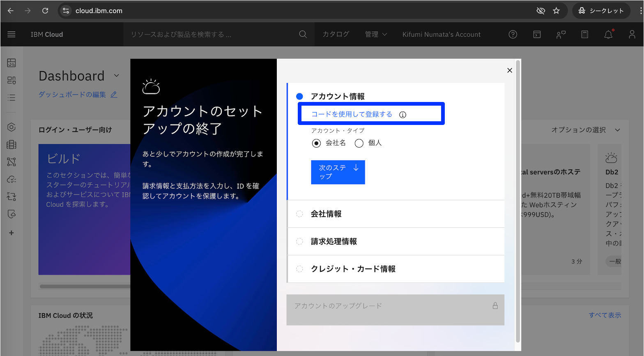Click the hexagon icon in left sidebar
Image resolution: width=644 pixels, height=356 pixels.
coord(11,127)
